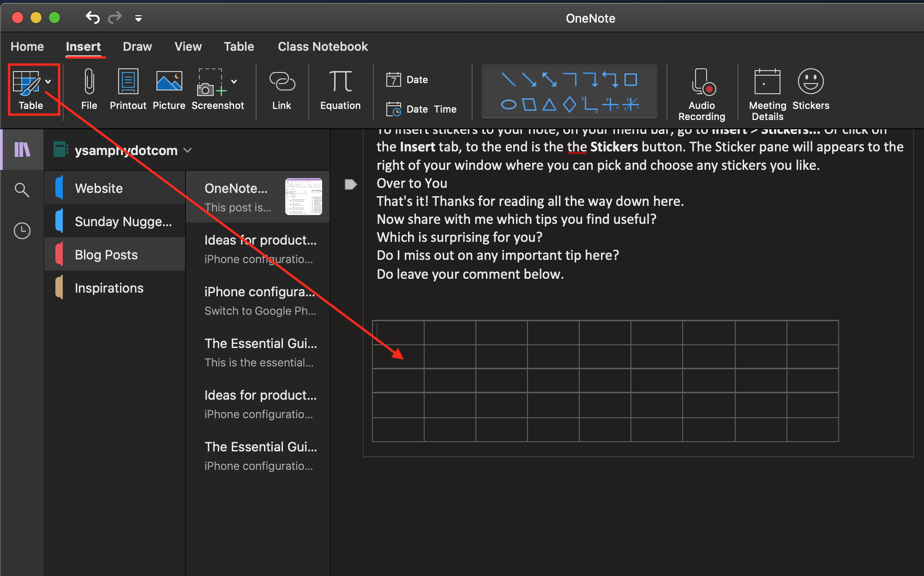This screenshot has width=924, height=576.
Task: Insert a File attachment
Action: (89, 90)
